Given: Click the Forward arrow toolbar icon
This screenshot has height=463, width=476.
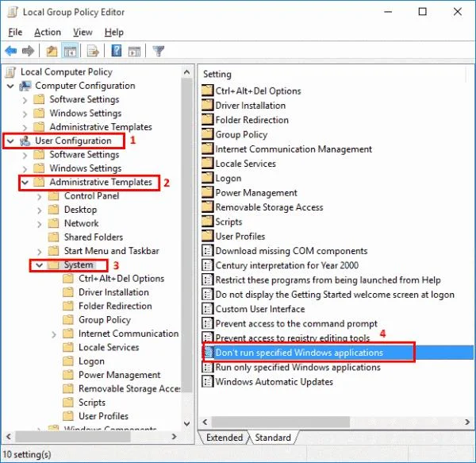Looking at the screenshot, I should 28,51.
